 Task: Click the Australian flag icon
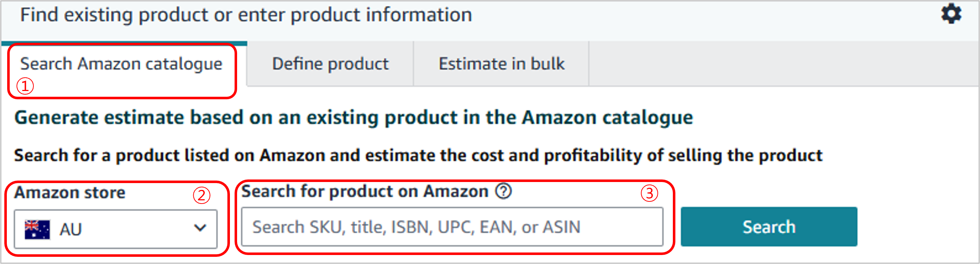click(x=37, y=229)
